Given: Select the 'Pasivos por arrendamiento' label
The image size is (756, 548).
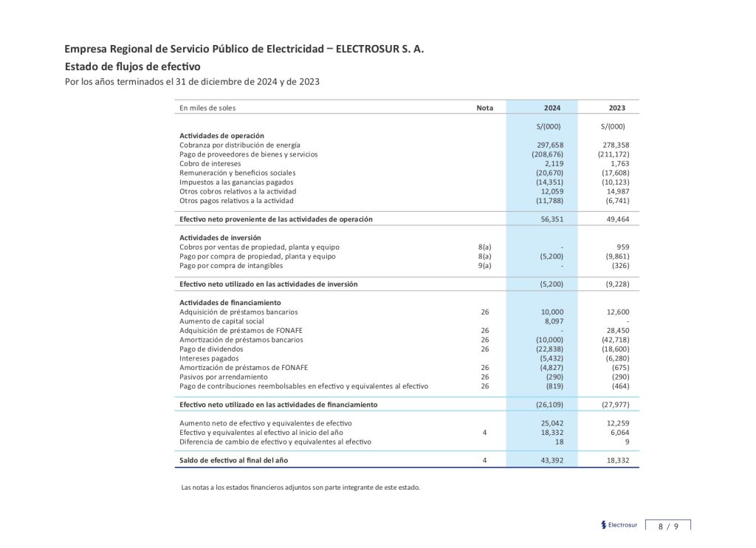Looking at the screenshot, I should point(223,377).
